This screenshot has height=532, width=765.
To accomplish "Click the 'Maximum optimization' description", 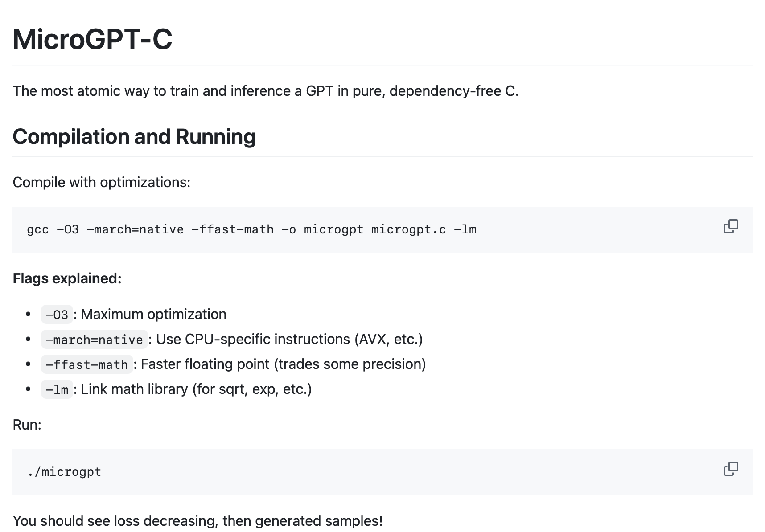I will [153, 315].
